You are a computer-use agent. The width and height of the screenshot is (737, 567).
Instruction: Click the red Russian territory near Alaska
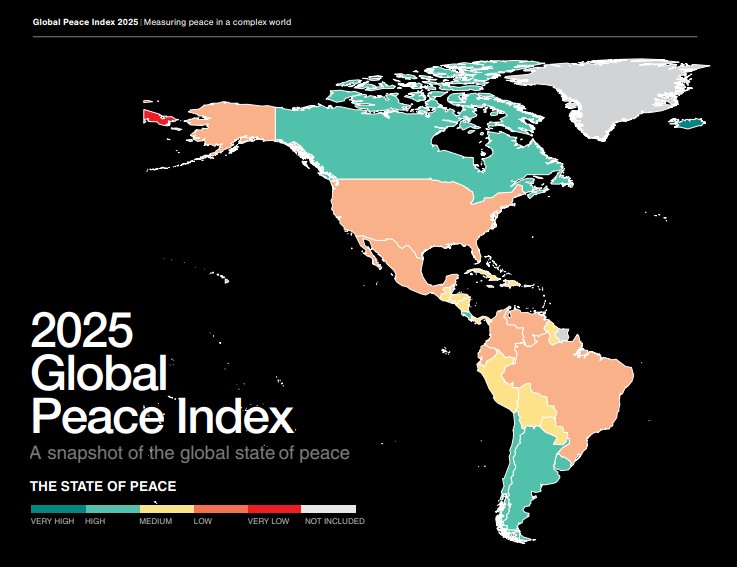(157, 116)
